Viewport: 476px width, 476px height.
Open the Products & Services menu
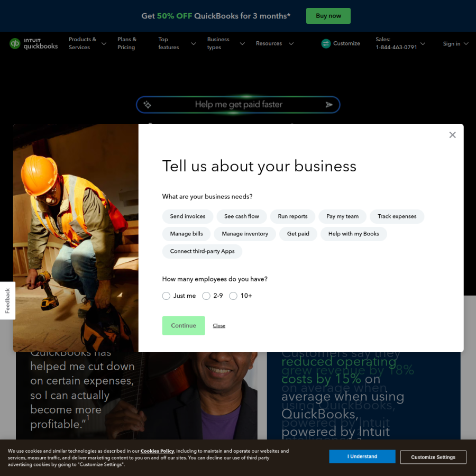83,43
